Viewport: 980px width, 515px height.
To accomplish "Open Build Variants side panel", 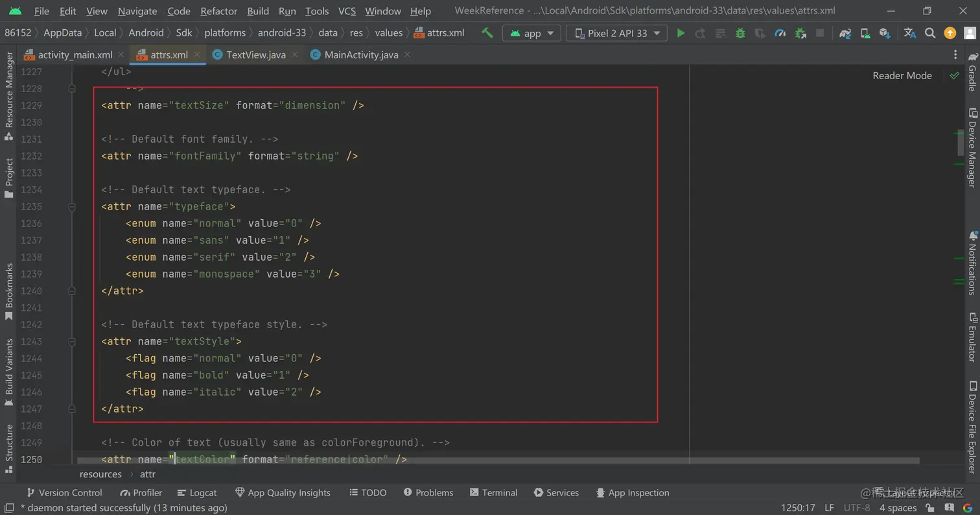I will pos(9,372).
